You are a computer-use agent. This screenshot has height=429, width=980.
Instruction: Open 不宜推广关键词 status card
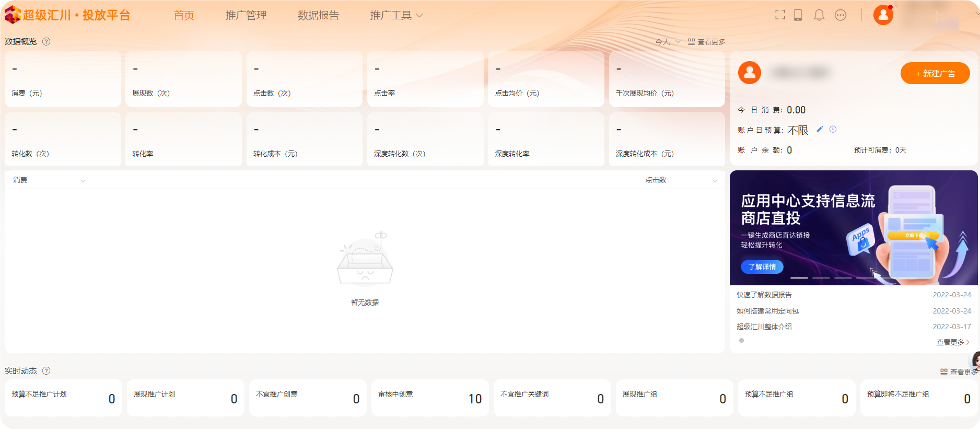[552, 398]
